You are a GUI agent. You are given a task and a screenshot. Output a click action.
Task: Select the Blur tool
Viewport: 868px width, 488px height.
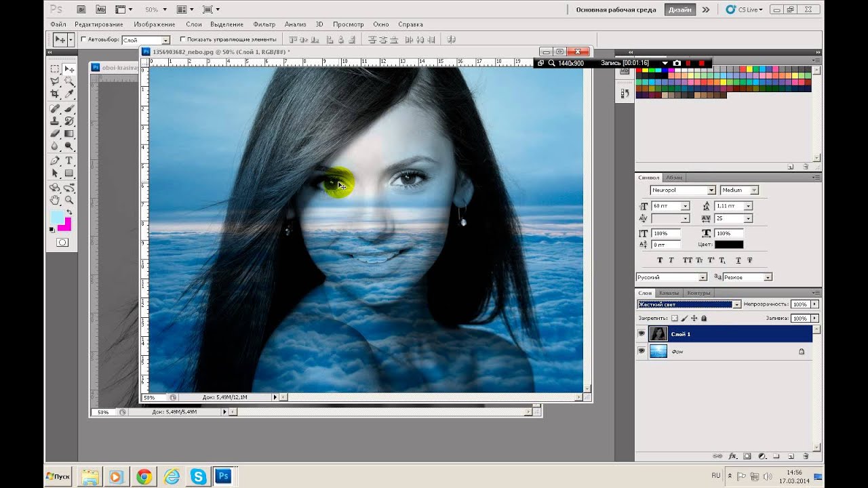click(55, 146)
